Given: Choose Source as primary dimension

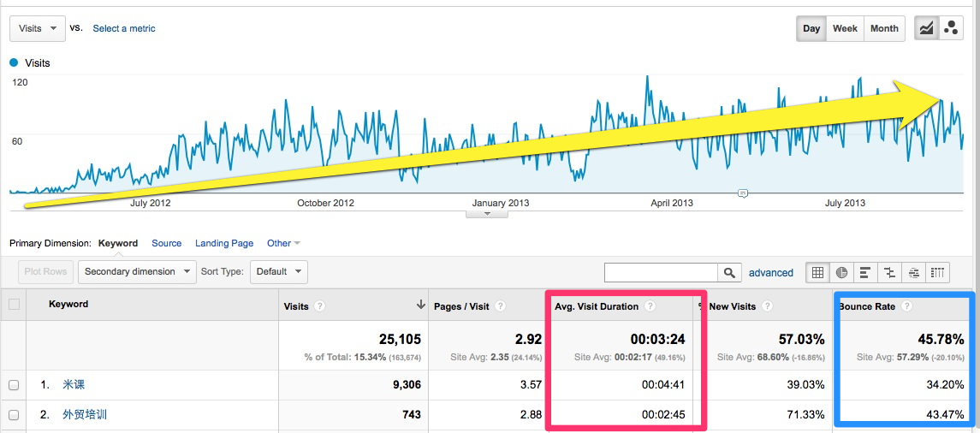Looking at the screenshot, I should click(x=166, y=243).
